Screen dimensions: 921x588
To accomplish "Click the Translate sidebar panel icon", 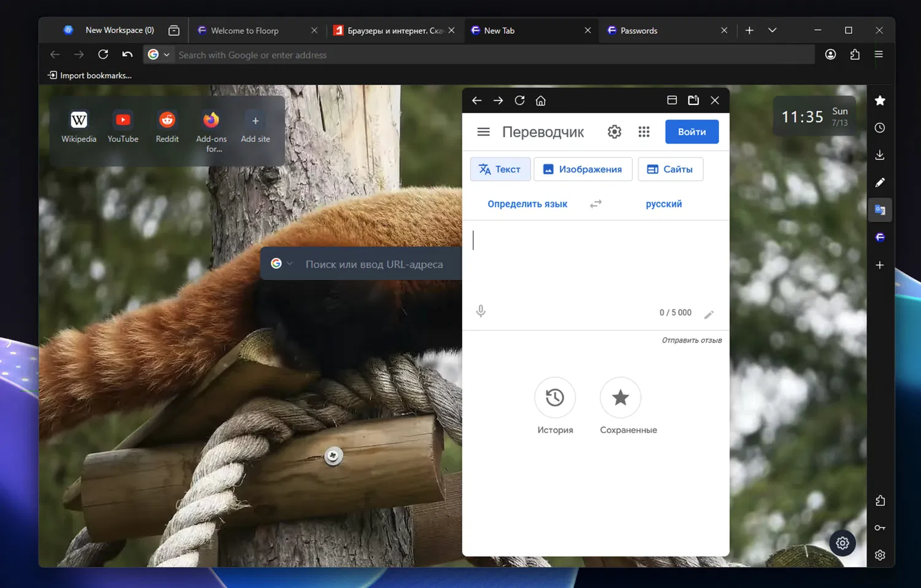I will tap(880, 210).
